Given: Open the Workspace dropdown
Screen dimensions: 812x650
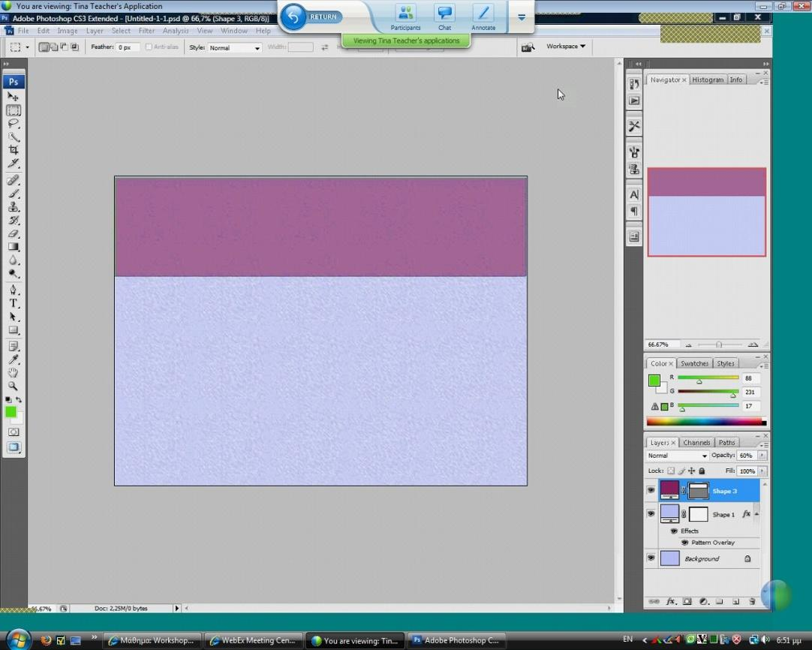Looking at the screenshot, I should pyautogui.click(x=566, y=46).
